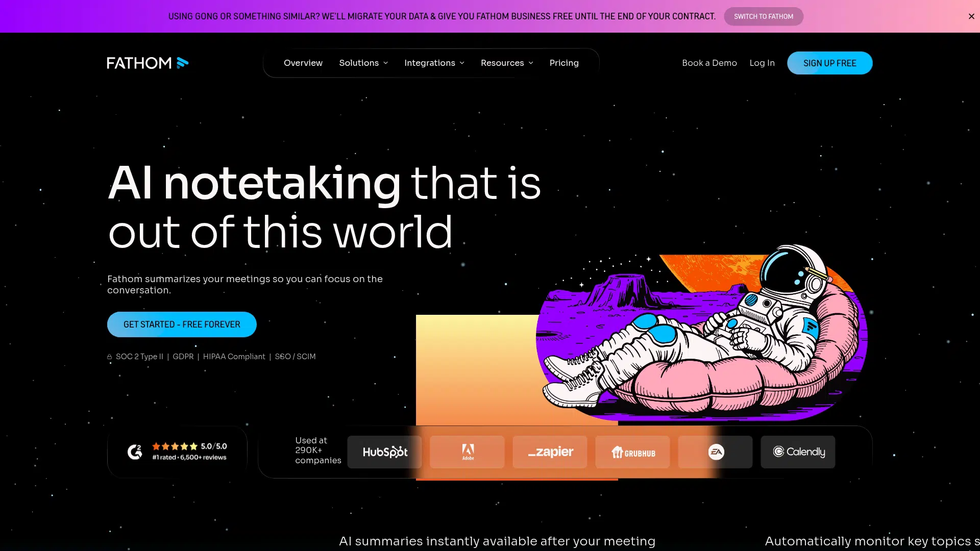
Task: Click the Grubhub logo tile
Action: click(x=632, y=452)
